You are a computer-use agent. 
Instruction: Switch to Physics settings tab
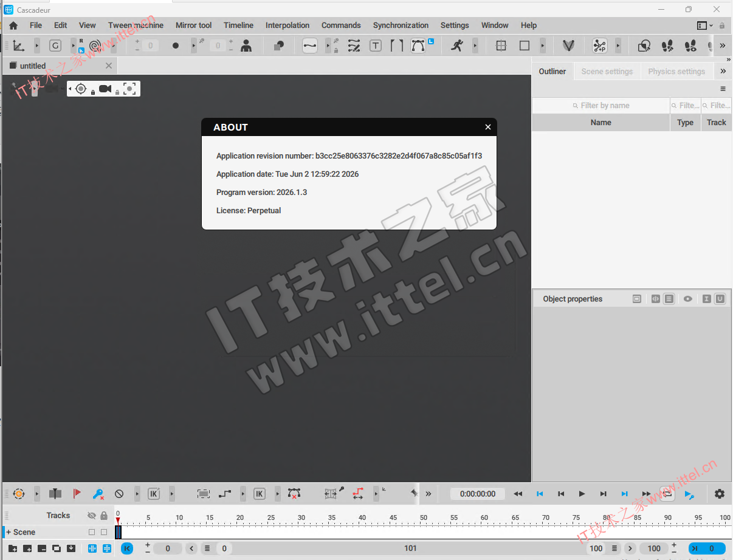point(676,71)
